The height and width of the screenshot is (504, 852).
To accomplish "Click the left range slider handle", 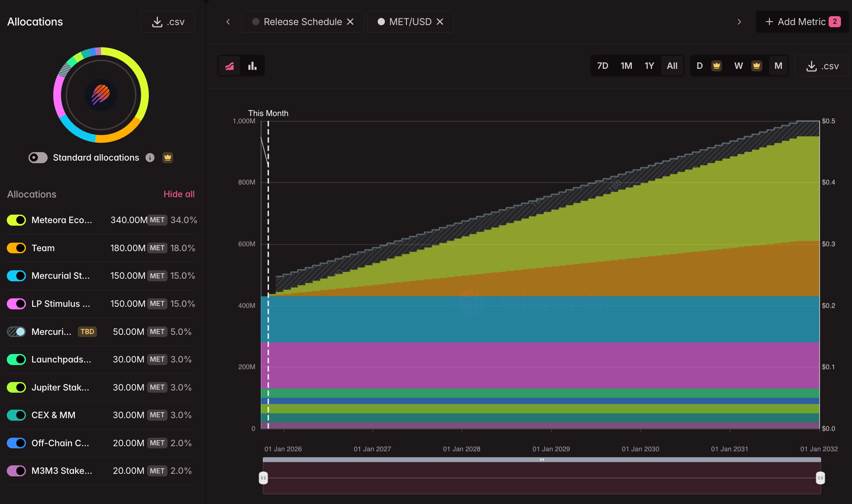I will click(264, 478).
